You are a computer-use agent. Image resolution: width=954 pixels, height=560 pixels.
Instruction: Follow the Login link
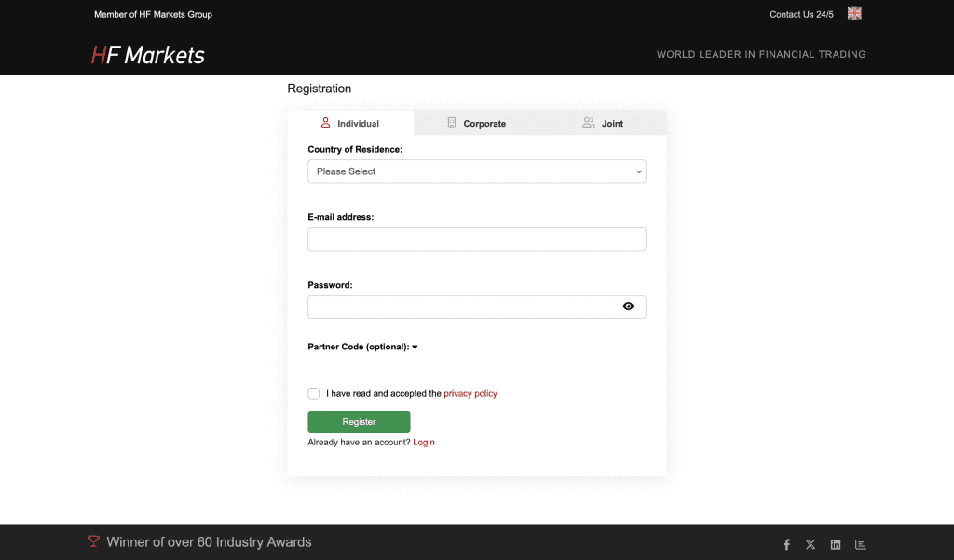[x=424, y=443]
